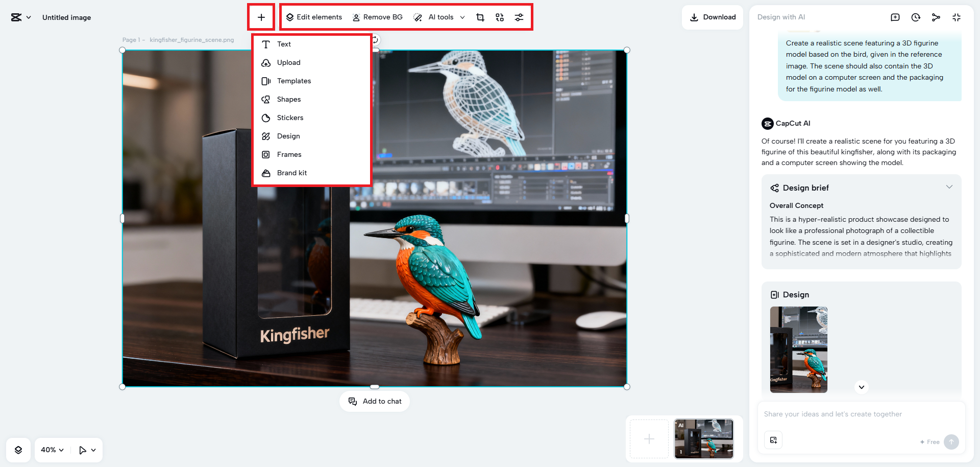
Task: Click the plus button to add elements
Action: pos(261,17)
